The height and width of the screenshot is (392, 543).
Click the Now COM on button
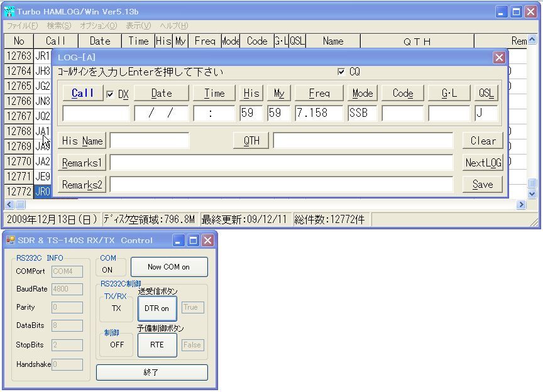169,267
